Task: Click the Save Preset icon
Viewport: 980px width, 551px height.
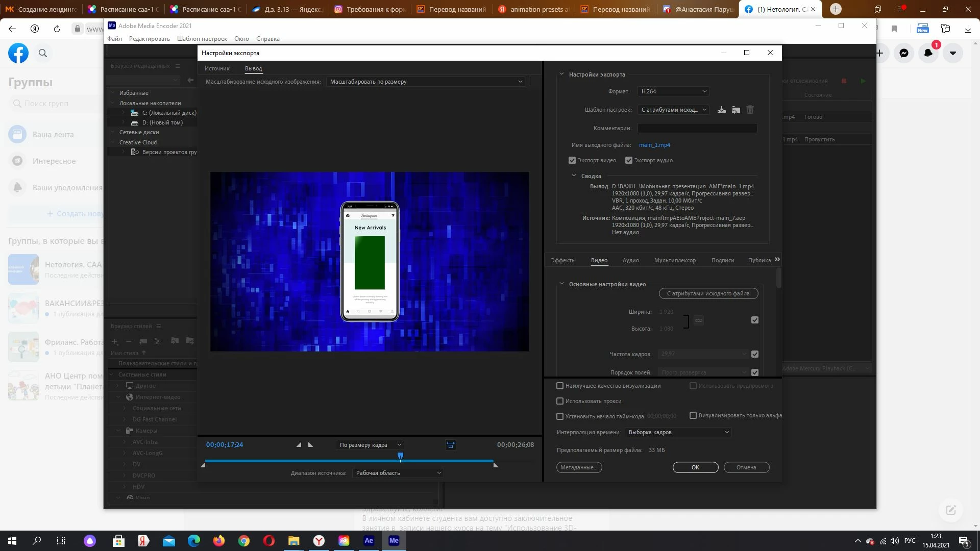Action: [721, 110]
